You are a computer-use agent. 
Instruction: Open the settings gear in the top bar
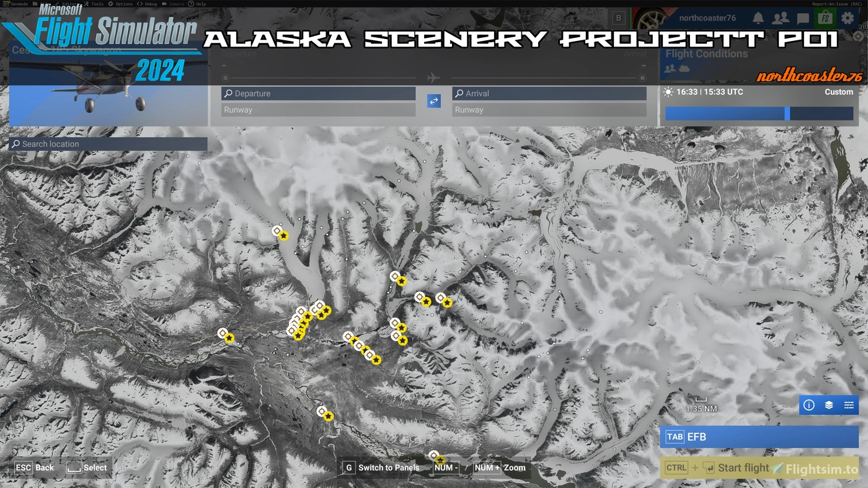coord(848,17)
